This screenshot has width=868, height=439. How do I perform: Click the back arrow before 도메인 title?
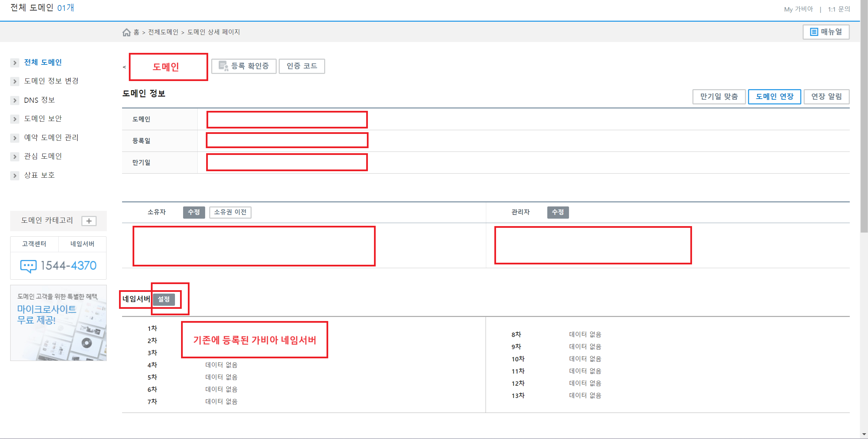tap(124, 67)
